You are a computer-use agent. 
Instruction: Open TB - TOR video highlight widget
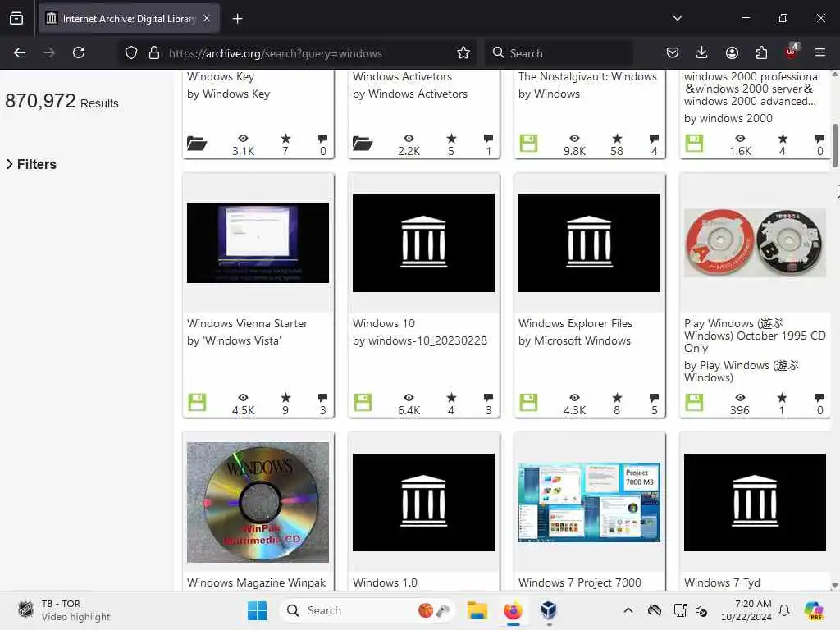64,610
